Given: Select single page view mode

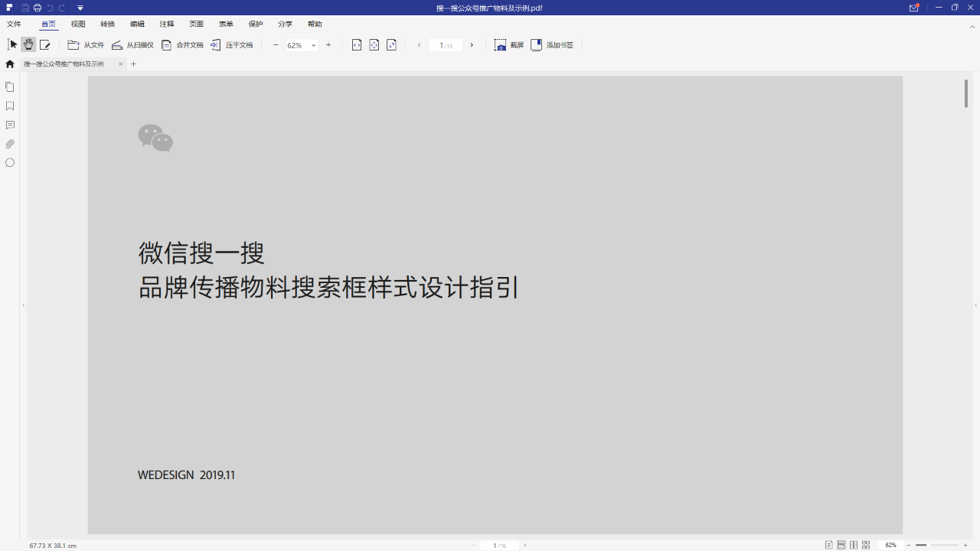Looking at the screenshot, I should (x=828, y=546).
